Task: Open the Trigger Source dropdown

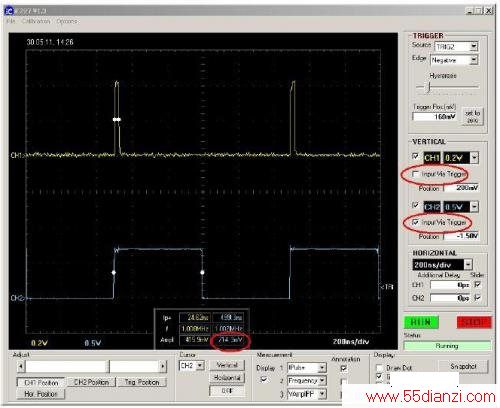Action: click(x=474, y=46)
